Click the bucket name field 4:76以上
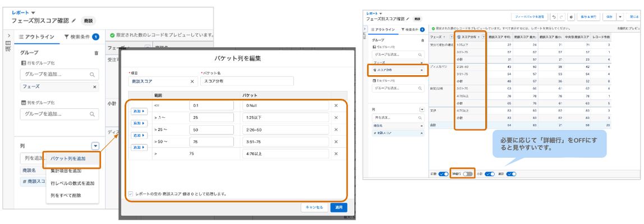This screenshot has height=224, width=644. pos(286,154)
